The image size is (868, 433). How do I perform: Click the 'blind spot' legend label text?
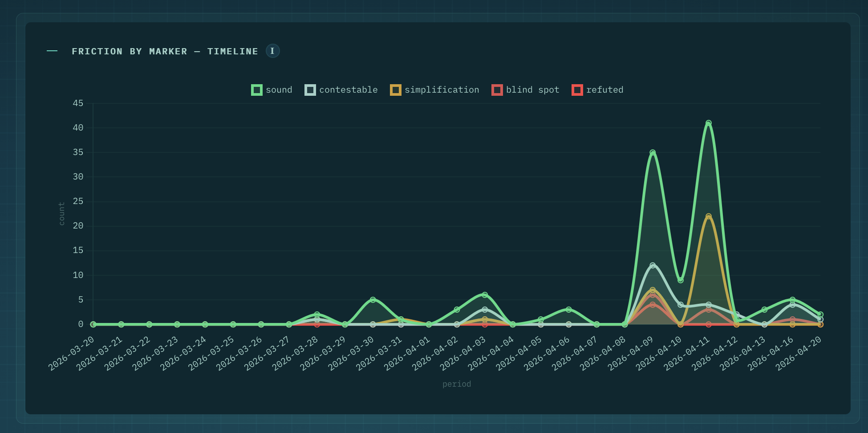point(532,90)
